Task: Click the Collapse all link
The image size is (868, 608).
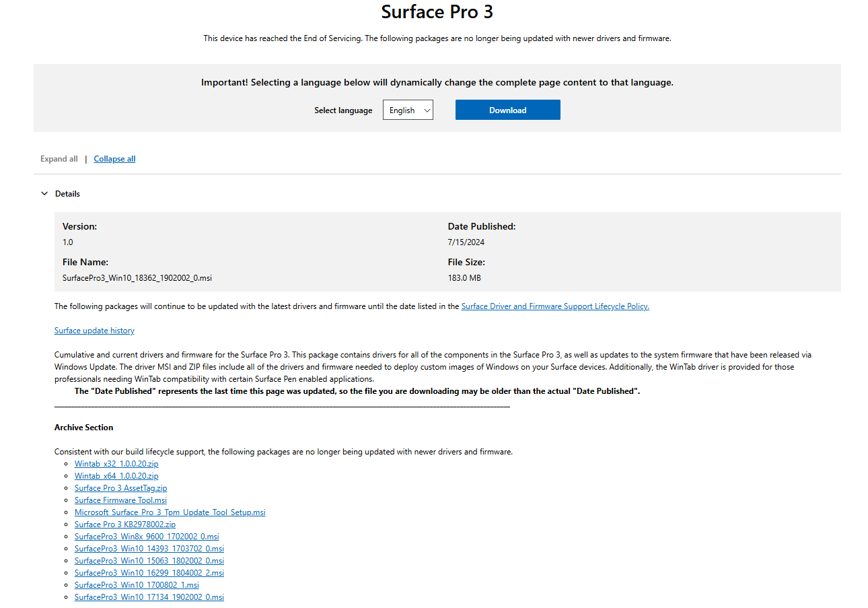Action: click(114, 159)
